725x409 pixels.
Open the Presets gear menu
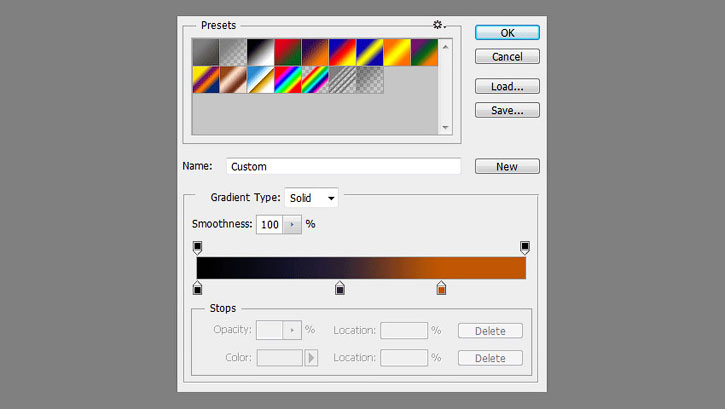click(x=439, y=25)
